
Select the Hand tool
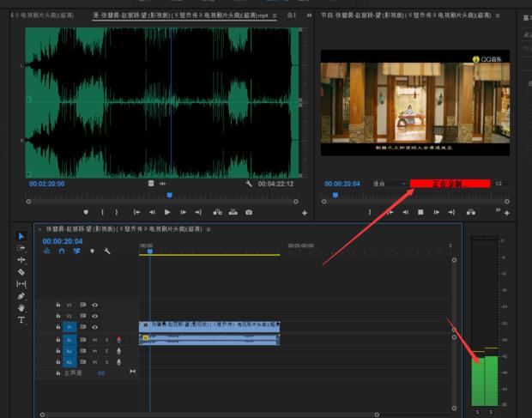[21, 308]
